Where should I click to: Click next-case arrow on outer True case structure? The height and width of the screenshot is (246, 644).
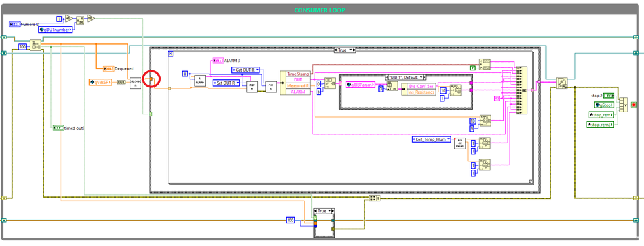coord(353,50)
